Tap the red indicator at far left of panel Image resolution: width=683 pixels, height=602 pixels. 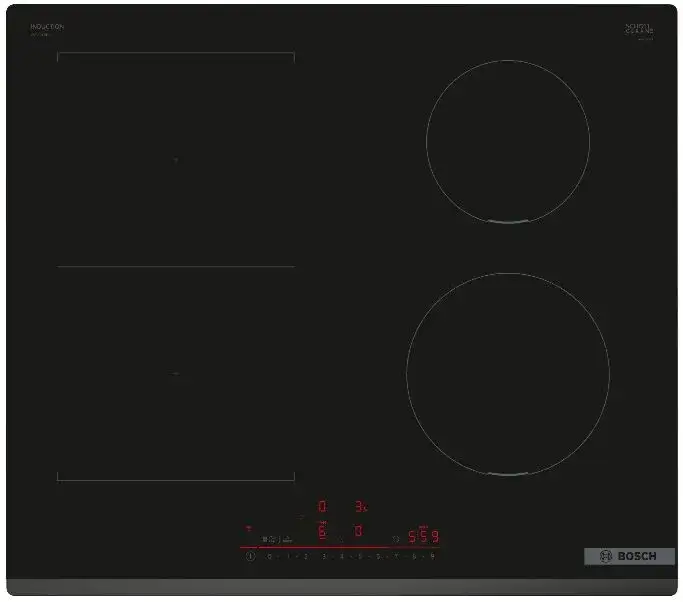(249, 527)
